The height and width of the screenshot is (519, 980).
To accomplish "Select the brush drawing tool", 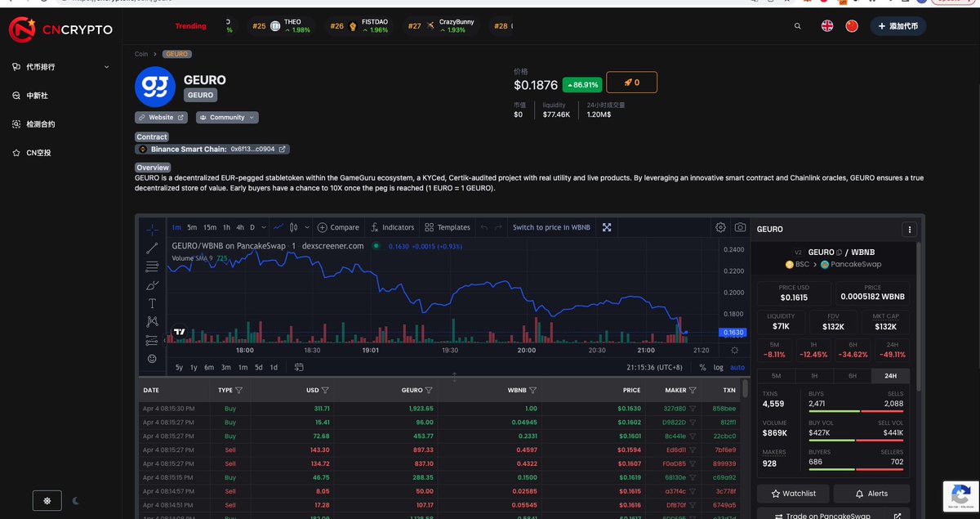I will tap(152, 285).
